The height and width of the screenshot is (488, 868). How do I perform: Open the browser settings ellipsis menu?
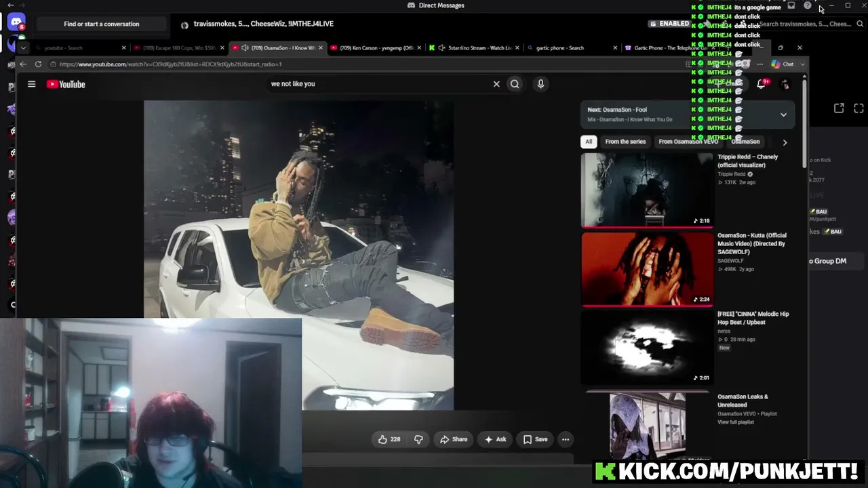coord(759,64)
